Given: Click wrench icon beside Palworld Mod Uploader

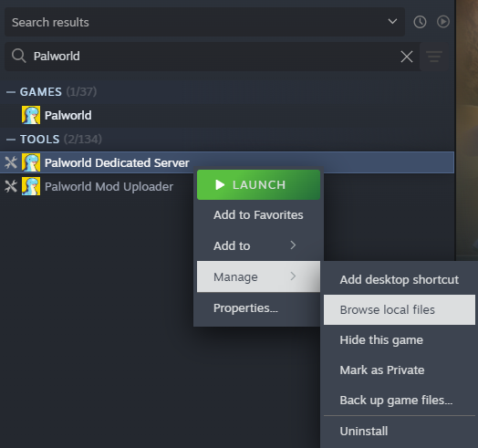Looking at the screenshot, I should (11, 186).
